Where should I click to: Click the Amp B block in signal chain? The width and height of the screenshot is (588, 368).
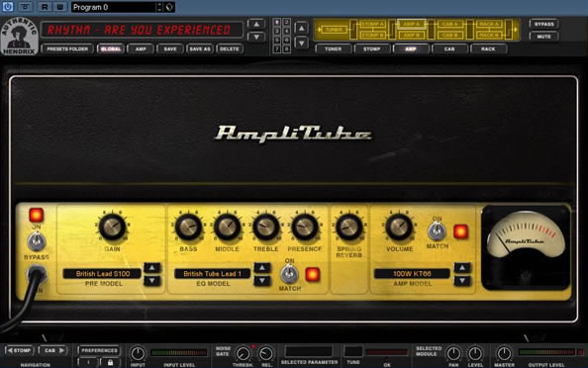pyautogui.click(x=412, y=35)
